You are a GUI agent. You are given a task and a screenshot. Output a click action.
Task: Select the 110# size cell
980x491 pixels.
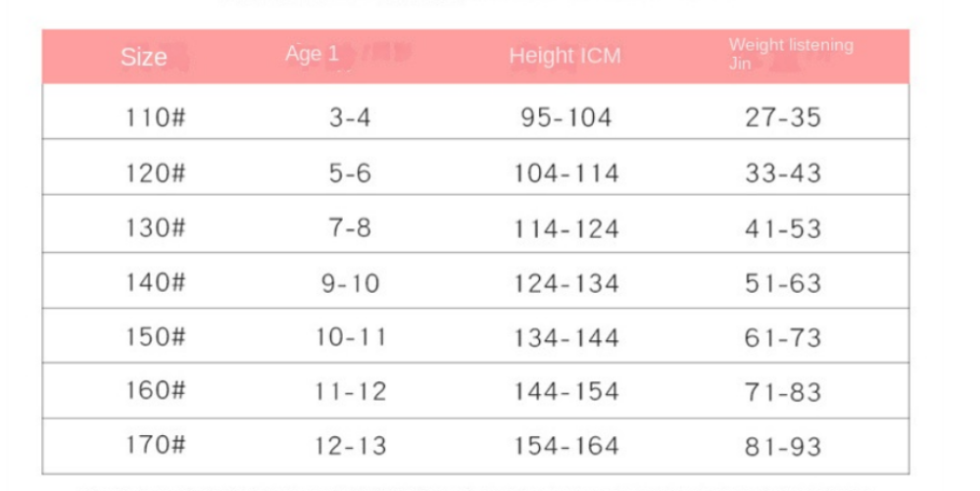click(156, 118)
